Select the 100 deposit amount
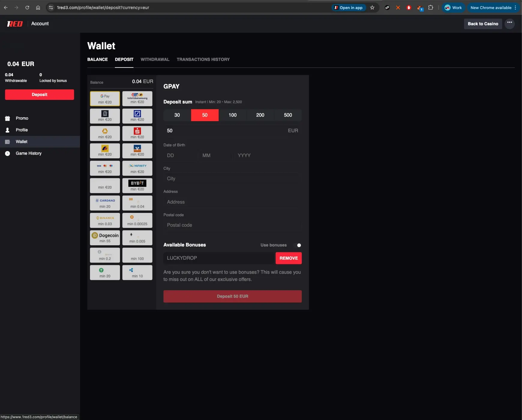Viewport: 522px width, 420px height. coord(232,115)
